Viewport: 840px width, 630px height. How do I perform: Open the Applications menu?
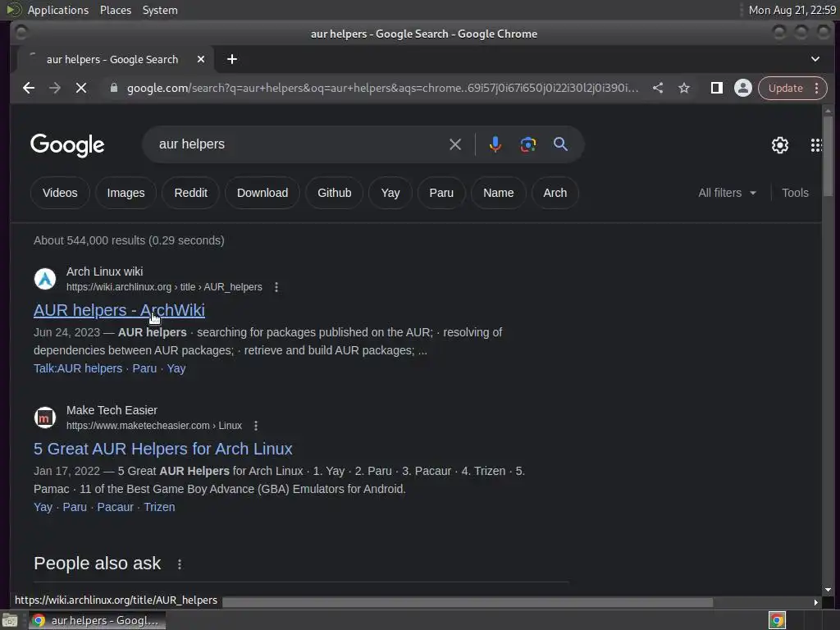tap(58, 10)
